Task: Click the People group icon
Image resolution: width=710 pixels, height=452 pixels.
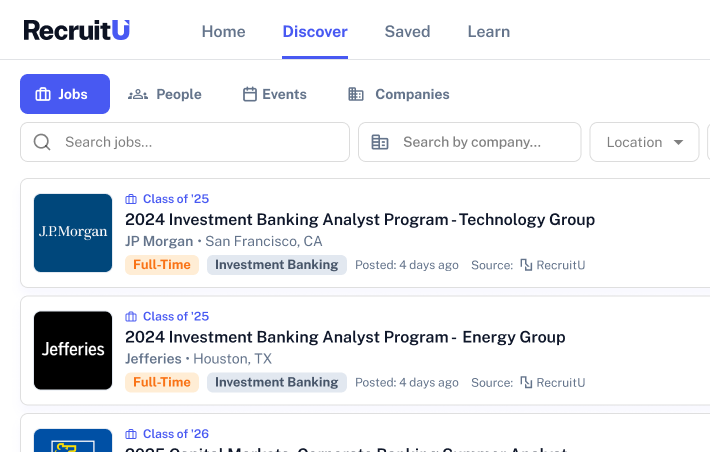Action: [138, 94]
